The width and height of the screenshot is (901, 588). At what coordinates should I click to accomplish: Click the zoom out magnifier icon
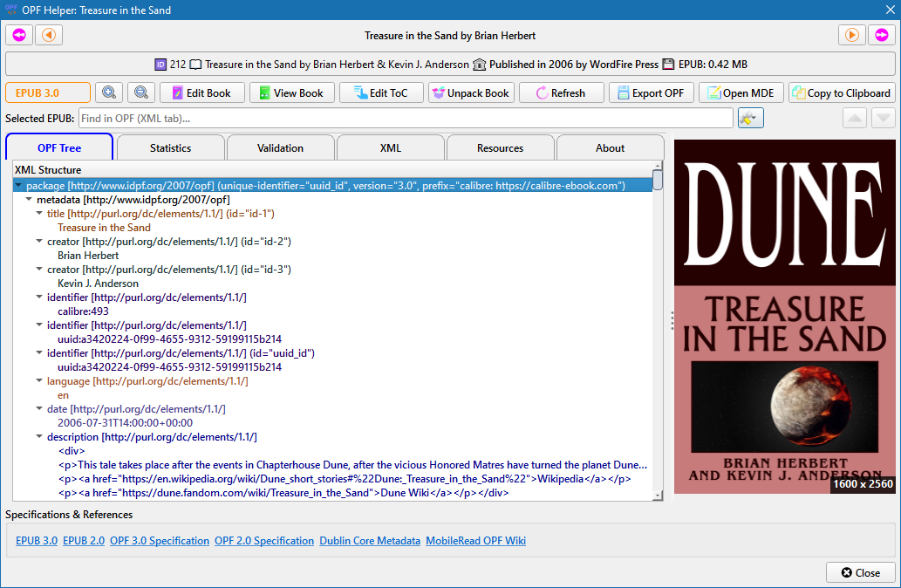tap(140, 92)
